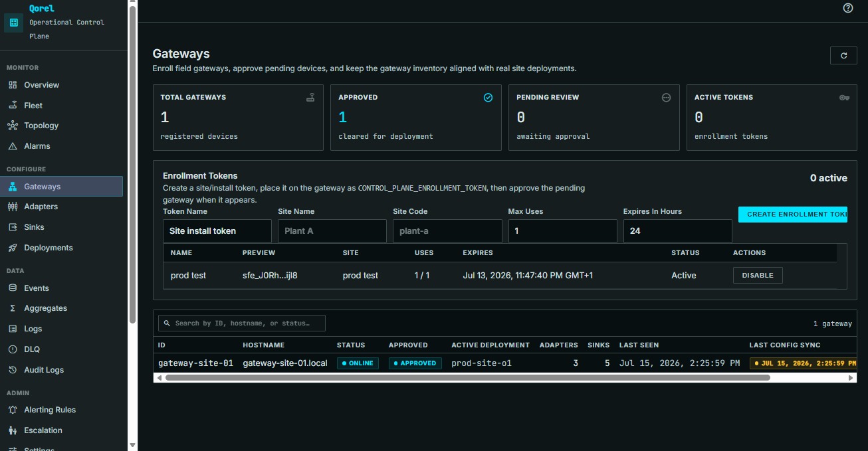
Task: Click the Site Name input field
Action: (332, 231)
